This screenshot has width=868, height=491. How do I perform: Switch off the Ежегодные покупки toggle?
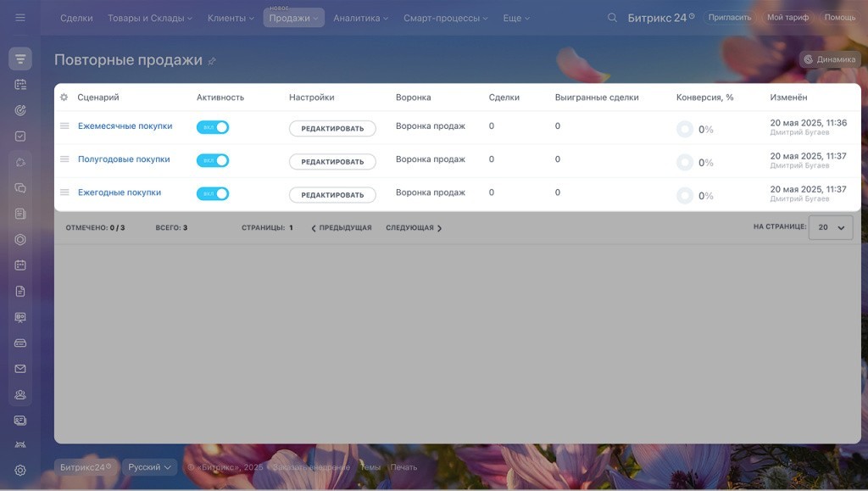[x=213, y=193]
